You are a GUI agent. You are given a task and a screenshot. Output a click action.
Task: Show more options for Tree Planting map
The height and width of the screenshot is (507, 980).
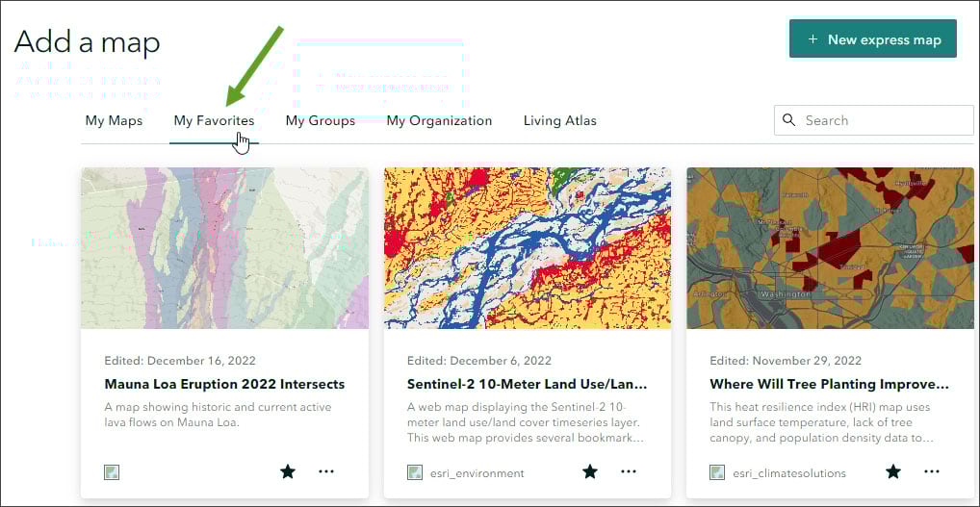pos(932,471)
